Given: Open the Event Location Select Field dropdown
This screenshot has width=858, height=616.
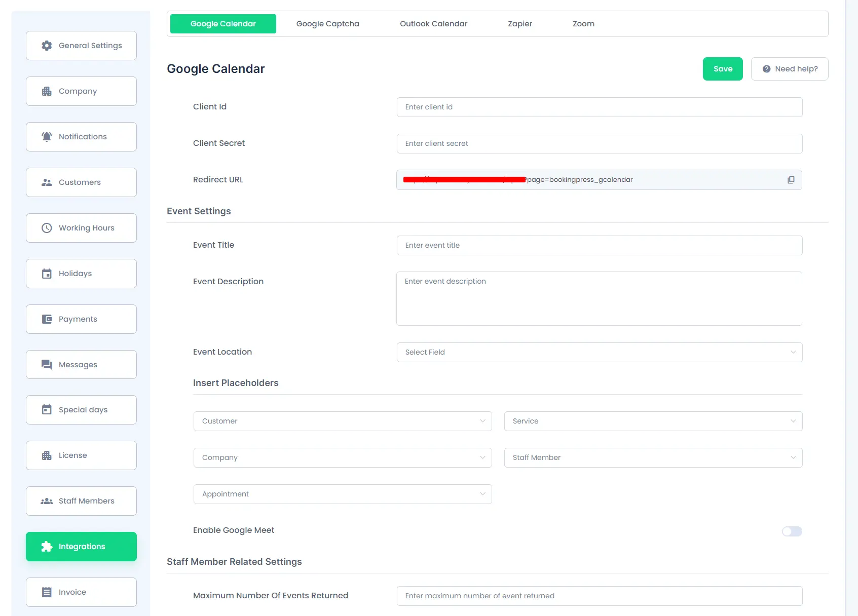Looking at the screenshot, I should point(600,352).
